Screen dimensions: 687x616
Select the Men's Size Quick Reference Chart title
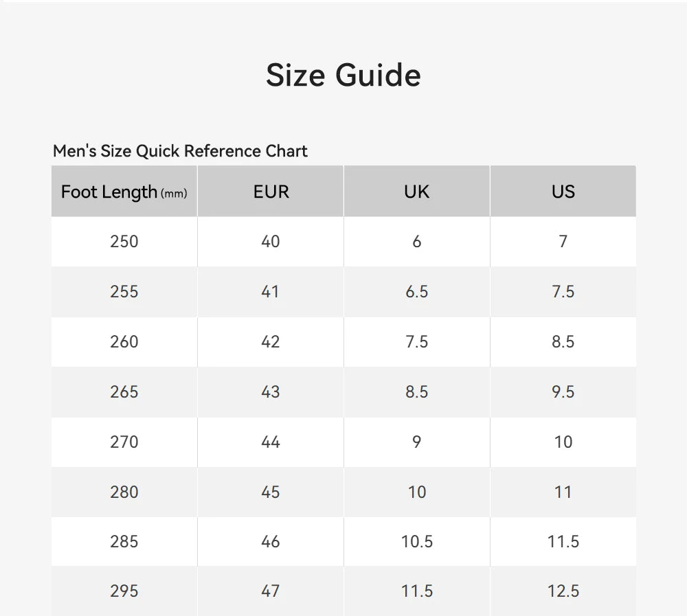pos(180,151)
